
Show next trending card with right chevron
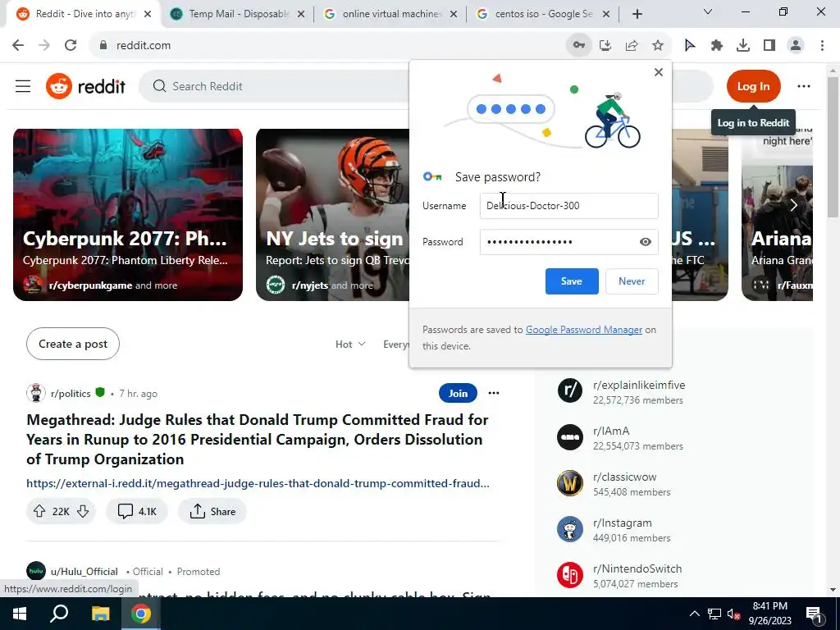[793, 205]
